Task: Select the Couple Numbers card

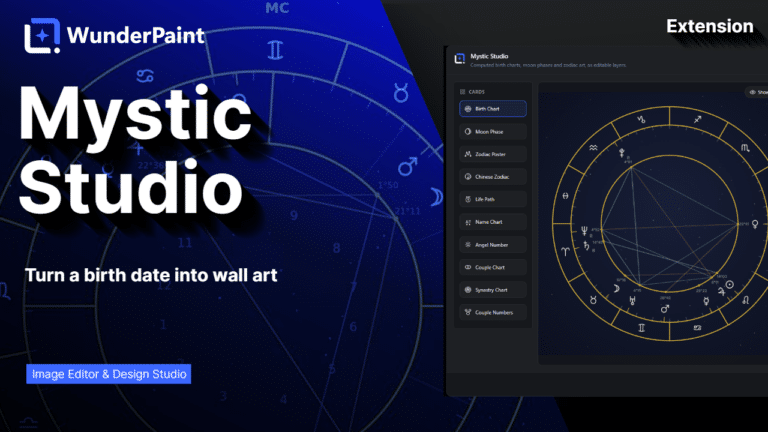Action: click(493, 312)
